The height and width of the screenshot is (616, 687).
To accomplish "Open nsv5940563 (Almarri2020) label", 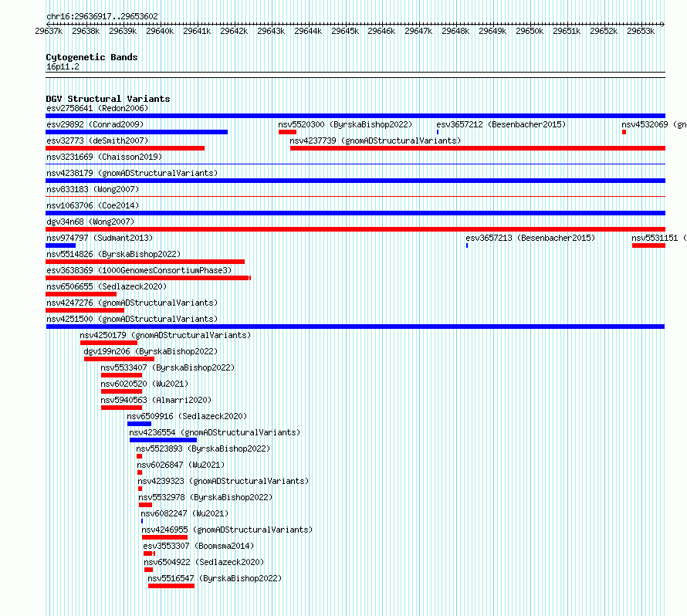I will pyautogui.click(x=156, y=400).
